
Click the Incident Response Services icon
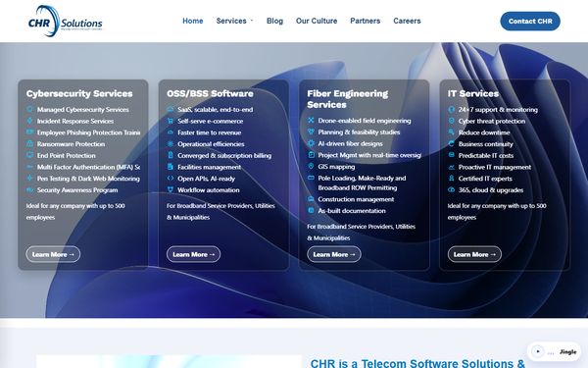(x=29, y=121)
